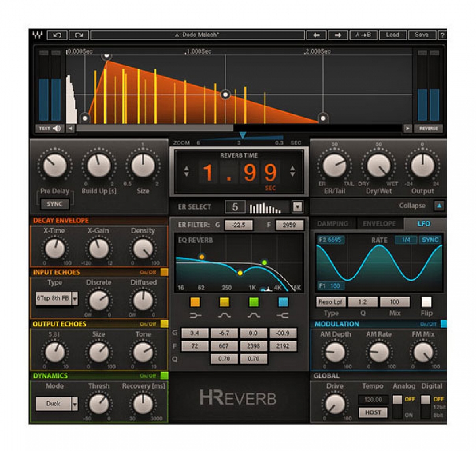Image resolution: width=476 pixels, height=451 pixels.
Task: Click the ZOOM slider marker
Action: pyautogui.click(x=242, y=136)
